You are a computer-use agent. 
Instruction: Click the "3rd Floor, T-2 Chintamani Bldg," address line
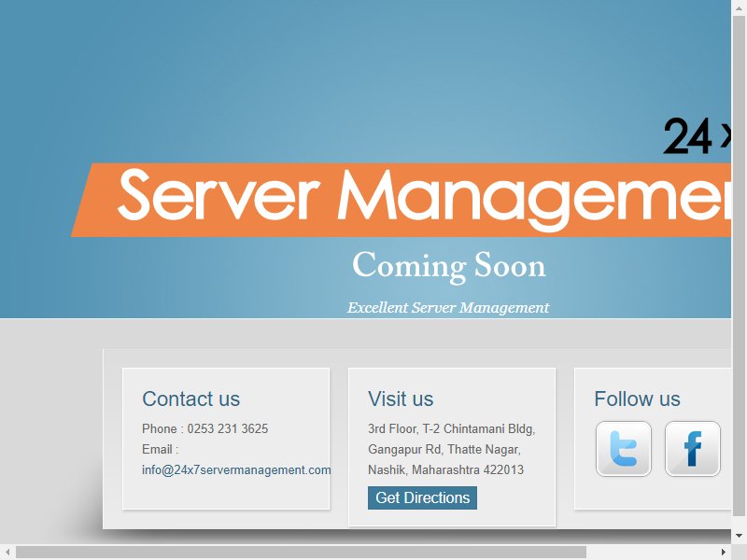coord(452,429)
